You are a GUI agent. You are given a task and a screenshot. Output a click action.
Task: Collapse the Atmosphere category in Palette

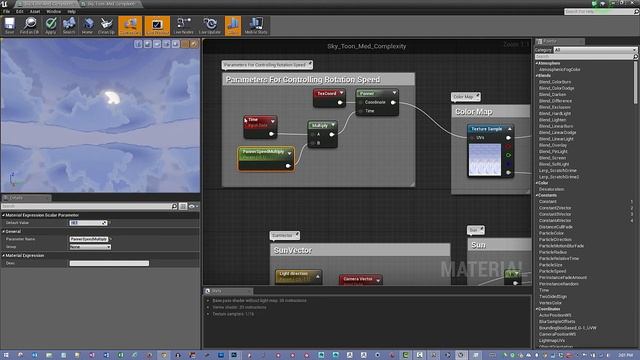537,63
